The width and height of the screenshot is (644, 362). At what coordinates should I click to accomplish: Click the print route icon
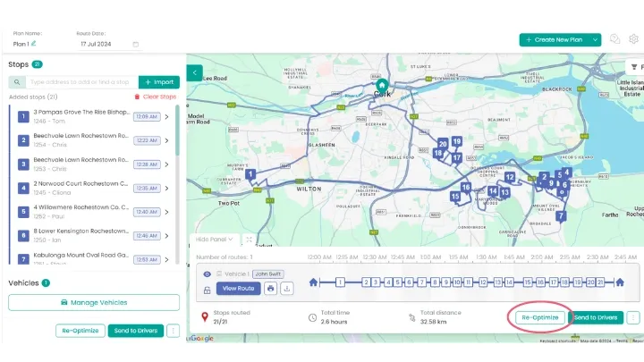tap(271, 289)
